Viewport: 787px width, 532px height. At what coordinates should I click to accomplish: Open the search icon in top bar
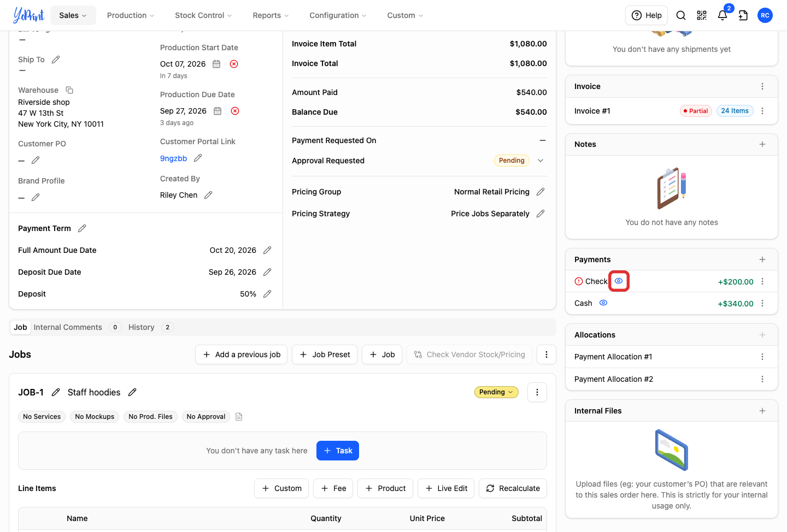click(x=681, y=15)
